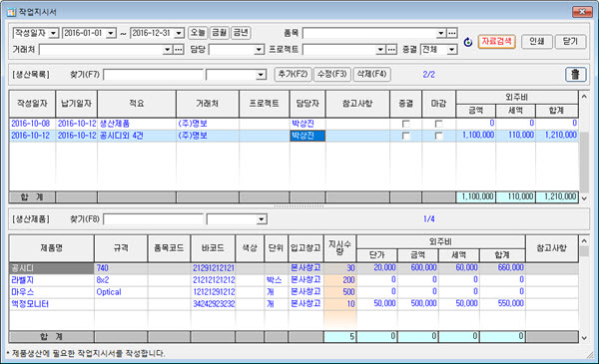599x364 pixels.
Task: Click the 작성일자 column header
Action: pos(32,104)
